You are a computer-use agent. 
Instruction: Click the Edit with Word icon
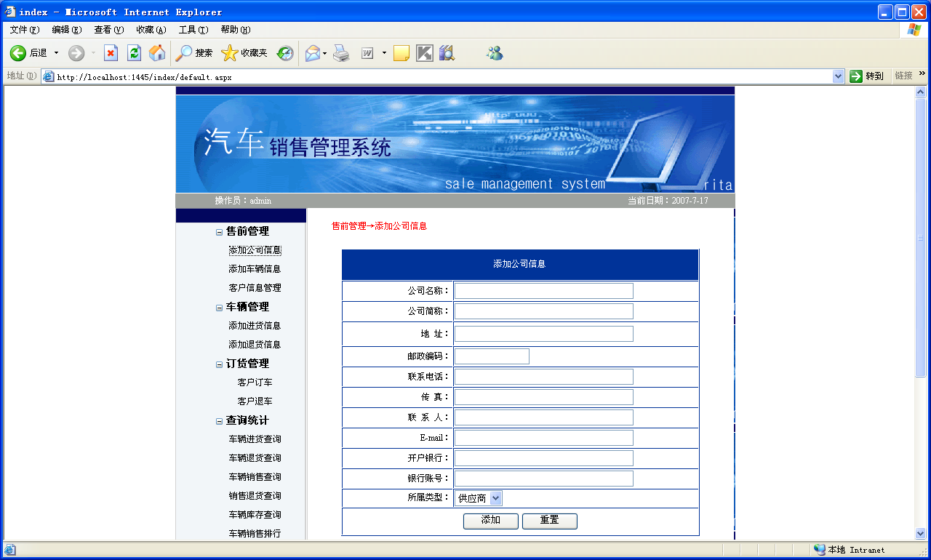pyautogui.click(x=367, y=53)
